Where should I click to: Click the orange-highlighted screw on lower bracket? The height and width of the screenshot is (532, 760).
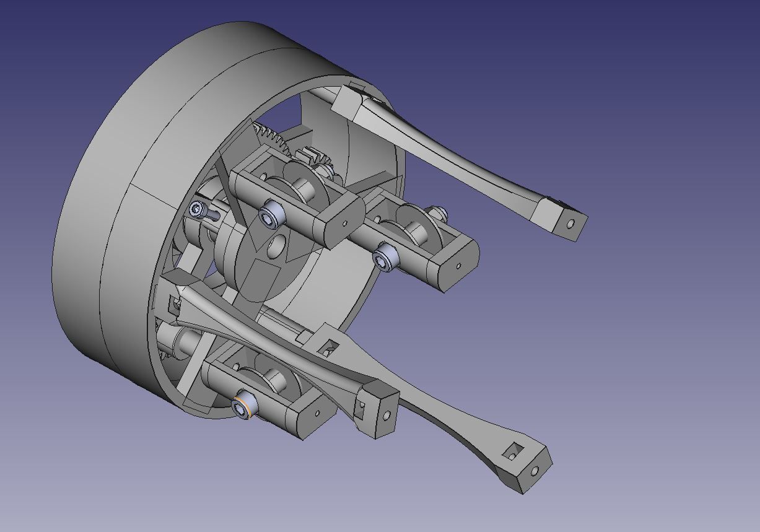point(242,407)
